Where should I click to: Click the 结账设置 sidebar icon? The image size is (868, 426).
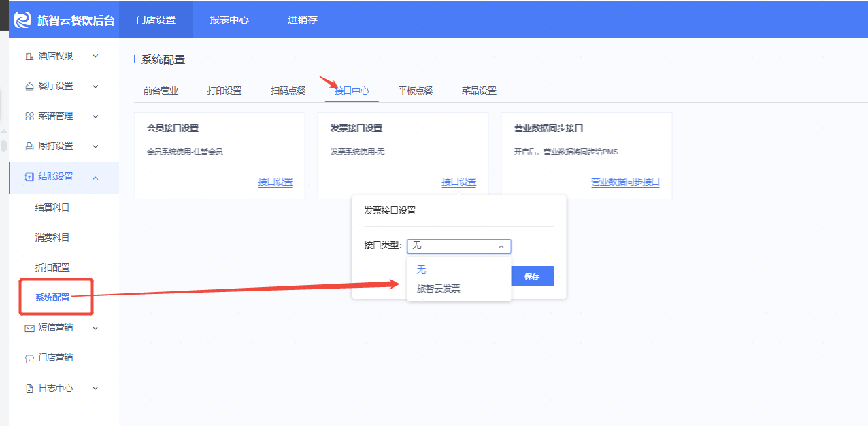(29, 177)
